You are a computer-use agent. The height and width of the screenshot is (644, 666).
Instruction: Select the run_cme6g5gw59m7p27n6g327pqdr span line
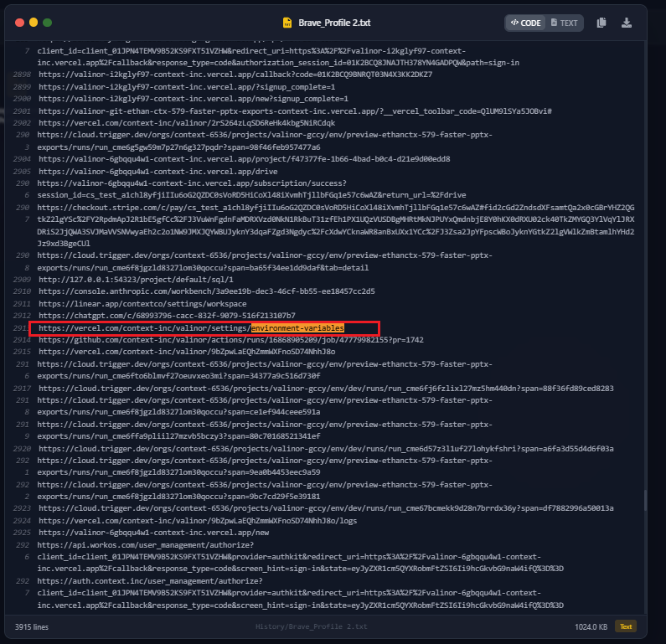click(x=178, y=147)
